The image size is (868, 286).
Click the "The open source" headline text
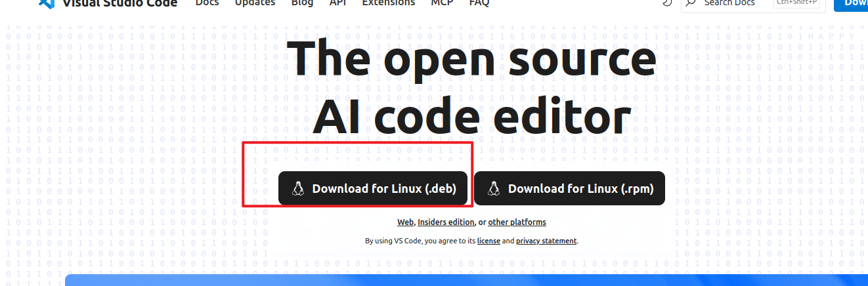tap(471, 57)
